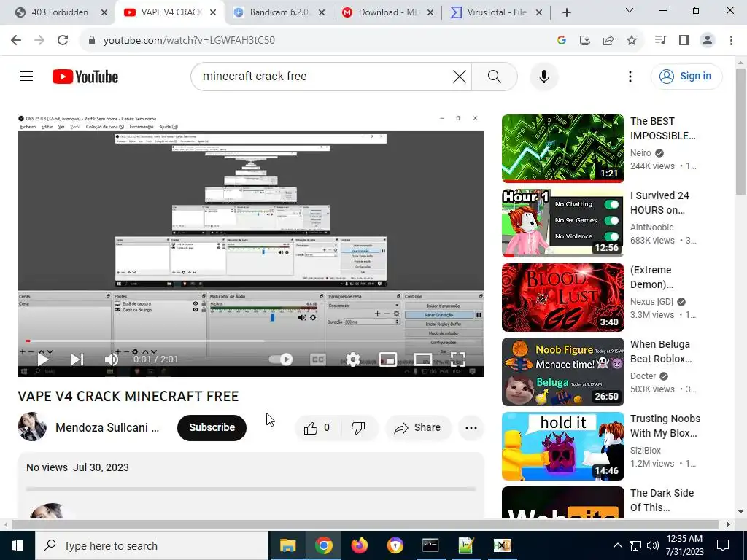Open the Windows Start menu
Viewport: 747px width, 560px height.
(x=18, y=545)
